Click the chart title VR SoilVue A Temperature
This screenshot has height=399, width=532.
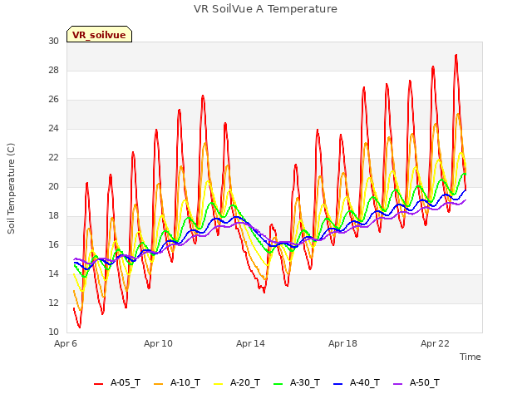click(265, 9)
